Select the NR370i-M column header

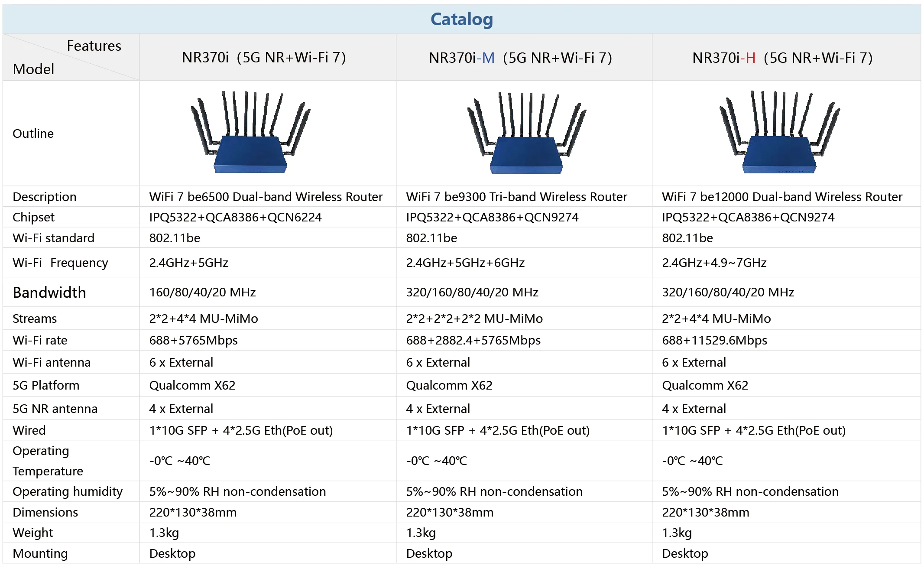pos(520,58)
